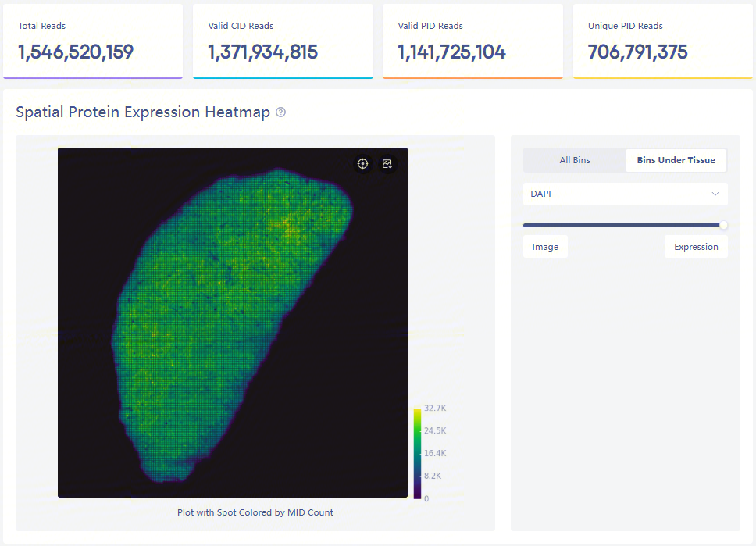Viewport: 756px width, 546px height.
Task: Click the 32.7K legend label
Action: 434,409
